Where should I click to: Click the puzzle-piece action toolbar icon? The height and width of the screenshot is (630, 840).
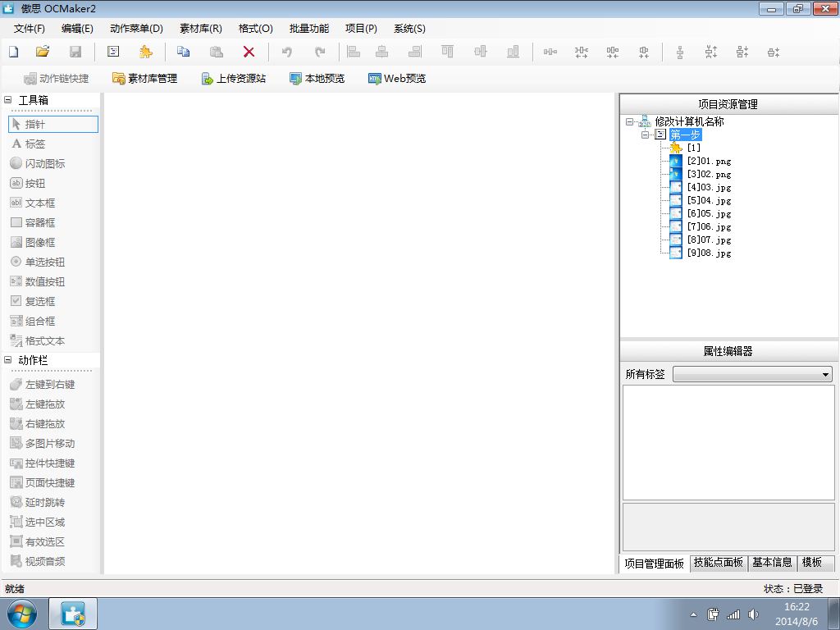point(145,52)
